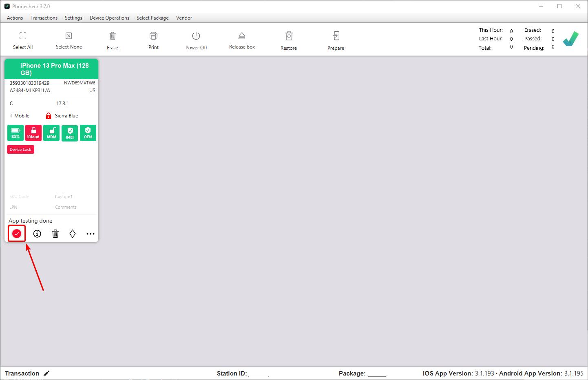Click the Restore toolbar icon
This screenshot has width=588, height=380.
[289, 36]
